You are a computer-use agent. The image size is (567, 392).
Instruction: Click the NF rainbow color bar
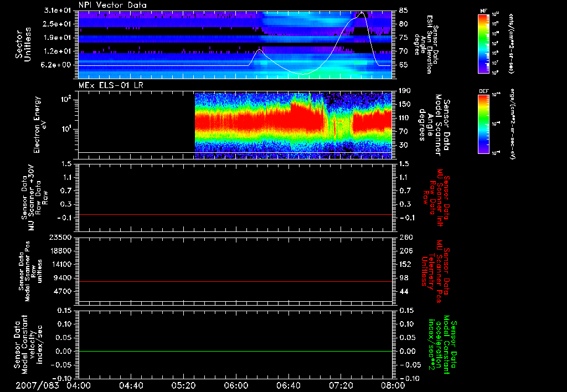coord(483,44)
